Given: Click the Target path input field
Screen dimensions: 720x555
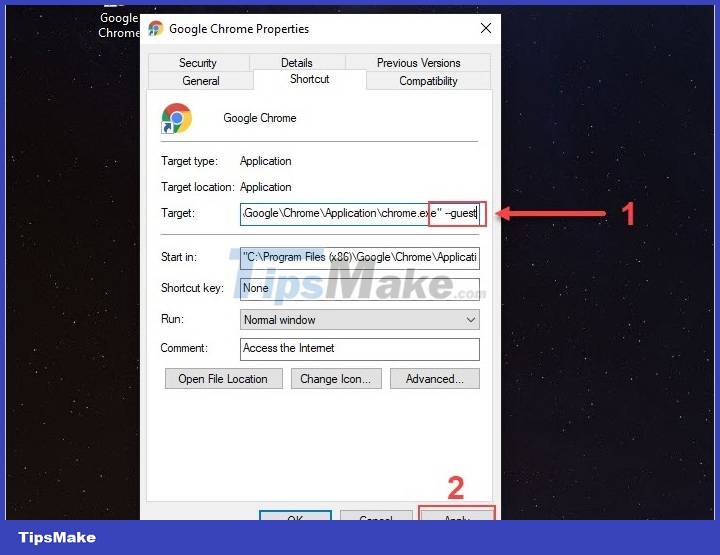Looking at the screenshot, I should [360, 213].
